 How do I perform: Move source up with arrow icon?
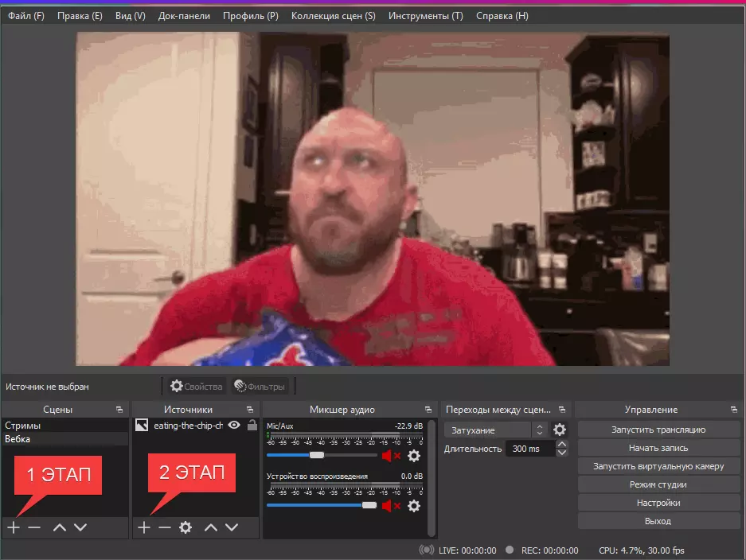point(211,527)
